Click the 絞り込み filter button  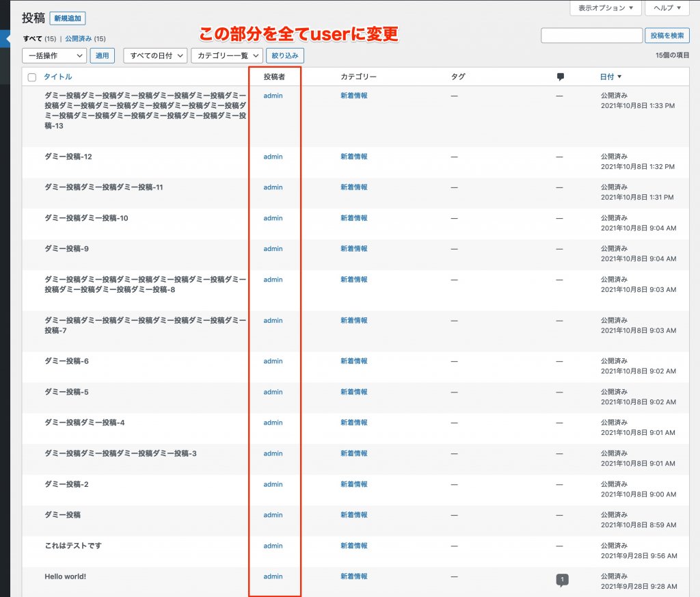(285, 56)
